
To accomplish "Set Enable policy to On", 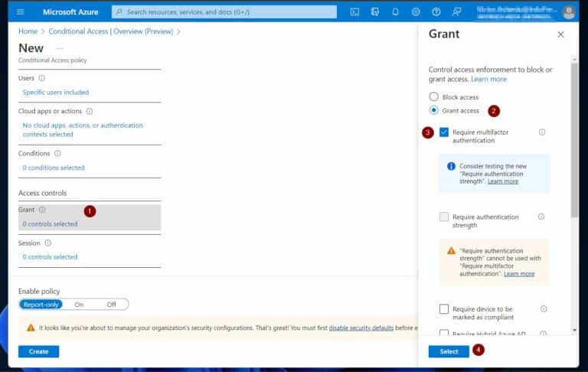I will [79, 305].
